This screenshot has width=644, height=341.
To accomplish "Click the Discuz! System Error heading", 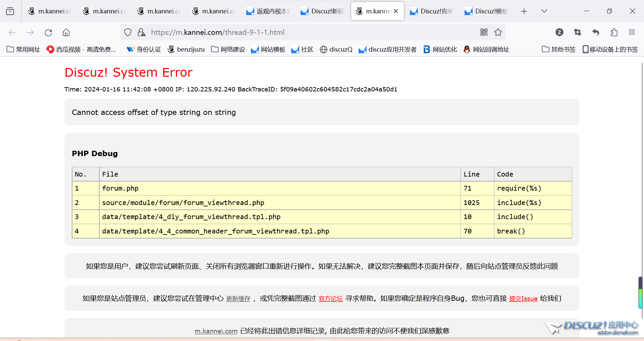I will tap(128, 73).
